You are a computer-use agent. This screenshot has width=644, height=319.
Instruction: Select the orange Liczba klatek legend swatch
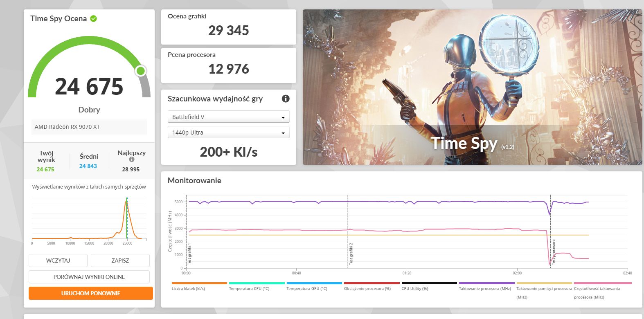[x=199, y=283]
